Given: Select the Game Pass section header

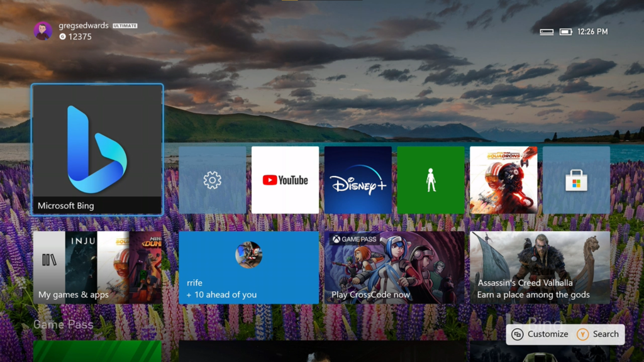Looking at the screenshot, I should point(63,324).
